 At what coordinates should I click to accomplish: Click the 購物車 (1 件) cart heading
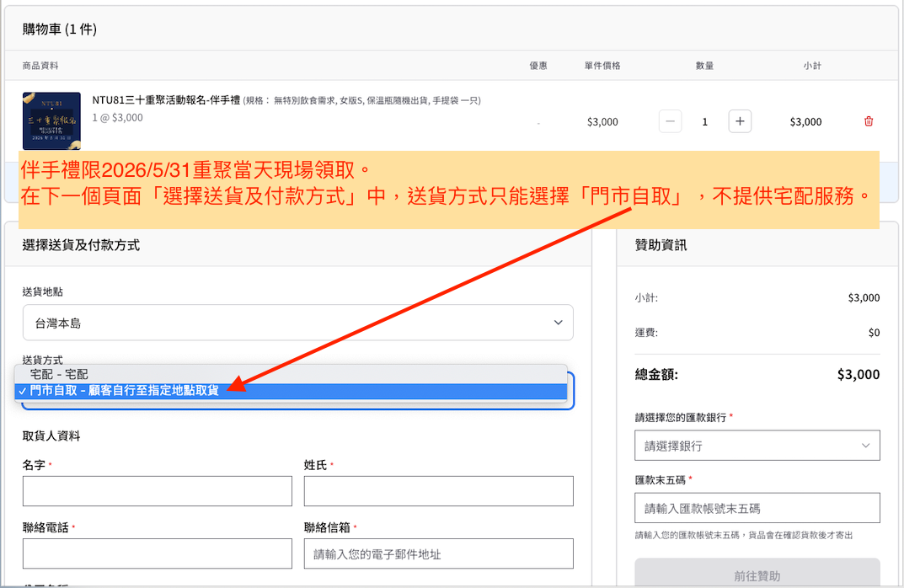(x=60, y=29)
